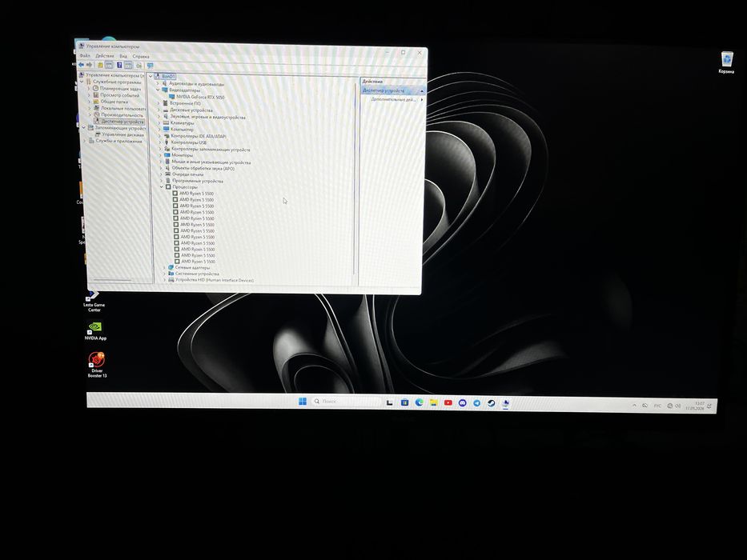Open Windows Start button on taskbar
Screen dimensions: 747x560
tap(303, 402)
